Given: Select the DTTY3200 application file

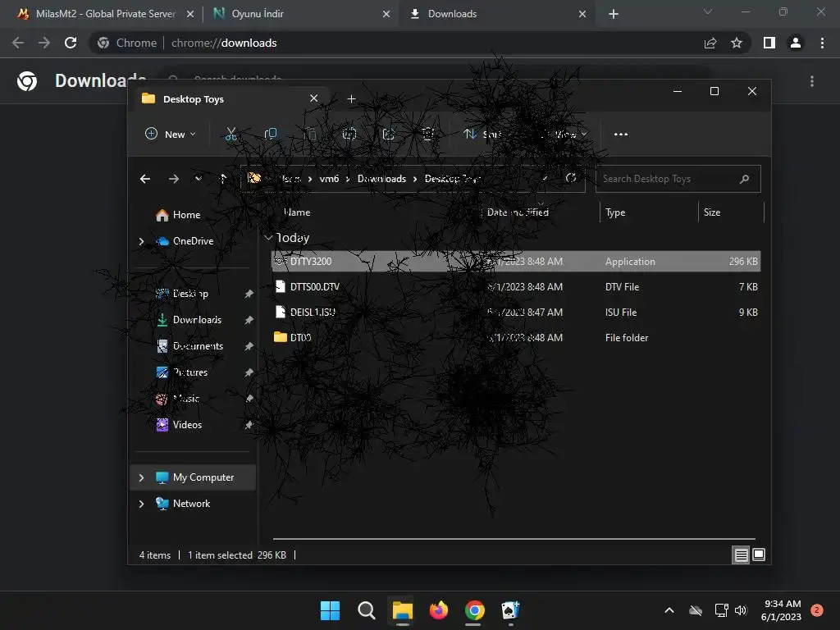Looking at the screenshot, I should tap(516, 262).
